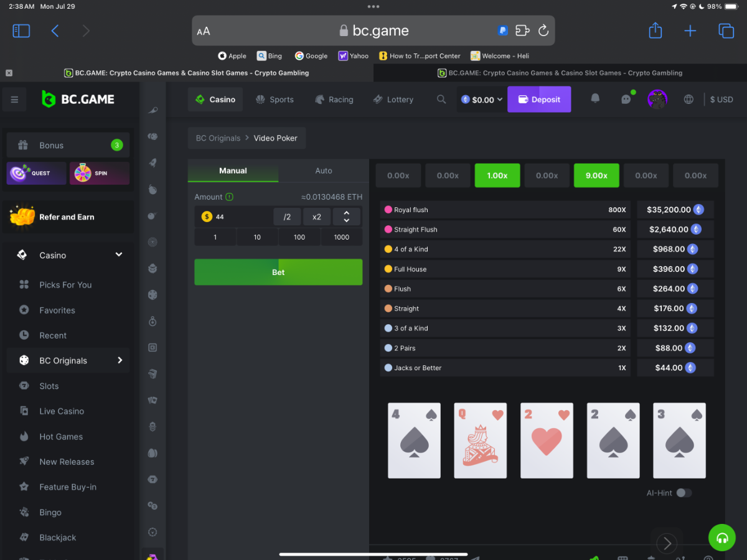The image size is (747, 560).
Task: Click the Safari share icon
Action: pyautogui.click(x=655, y=30)
